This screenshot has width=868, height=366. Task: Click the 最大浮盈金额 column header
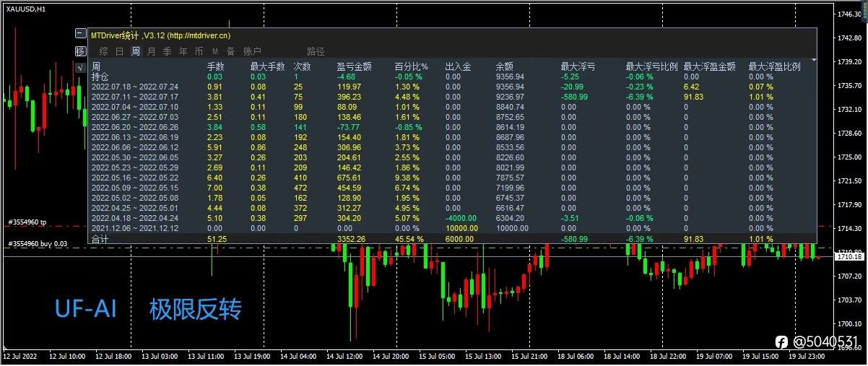(x=710, y=66)
